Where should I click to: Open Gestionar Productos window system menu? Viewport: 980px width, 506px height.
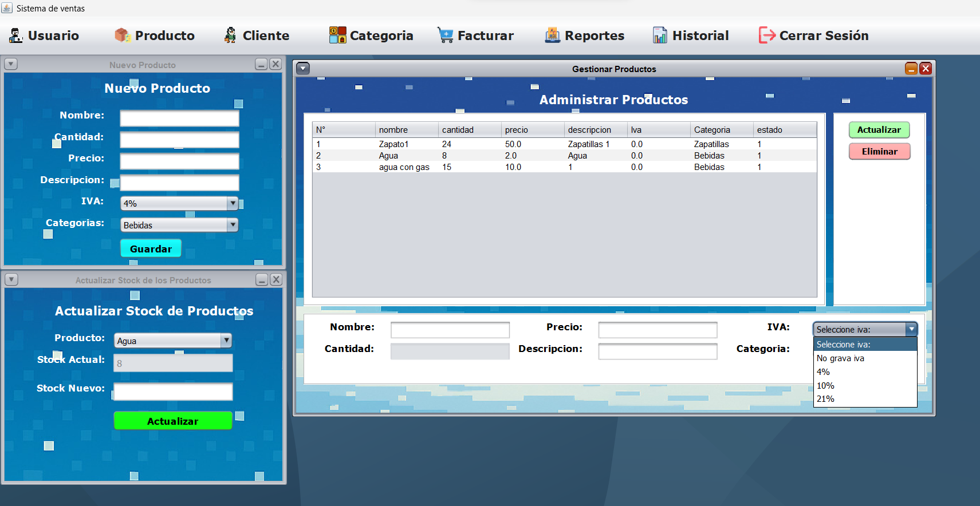[304, 69]
